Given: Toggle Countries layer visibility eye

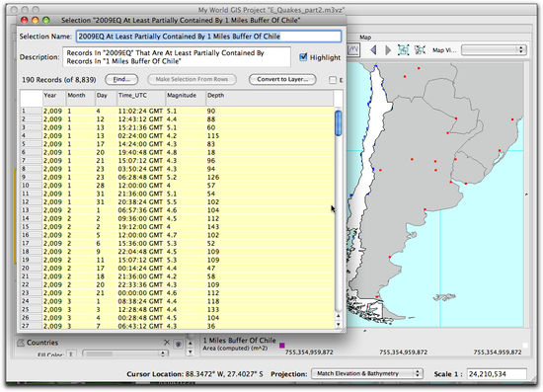Looking at the screenshot, I should (178, 344).
